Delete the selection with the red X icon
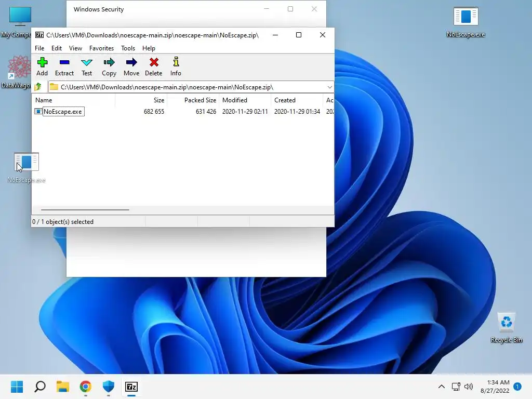The image size is (532, 399). pyautogui.click(x=154, y=66)
